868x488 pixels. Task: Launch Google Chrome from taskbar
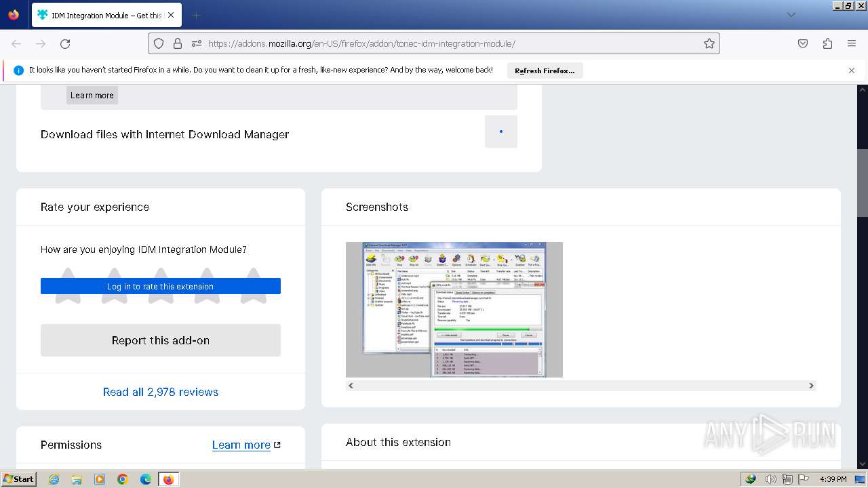pyautogui.click(x=123, y=479)
